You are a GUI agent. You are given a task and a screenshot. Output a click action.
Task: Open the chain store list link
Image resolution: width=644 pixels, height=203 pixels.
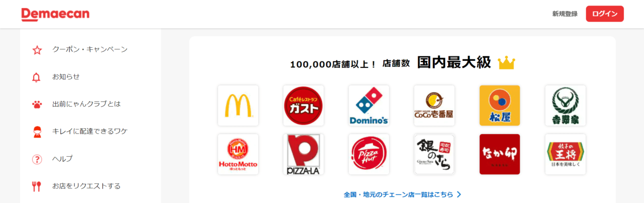point(403,194)
